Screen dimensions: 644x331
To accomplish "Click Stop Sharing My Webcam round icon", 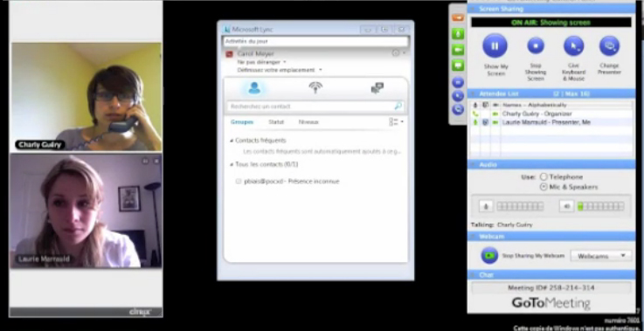I will (489, 255).
